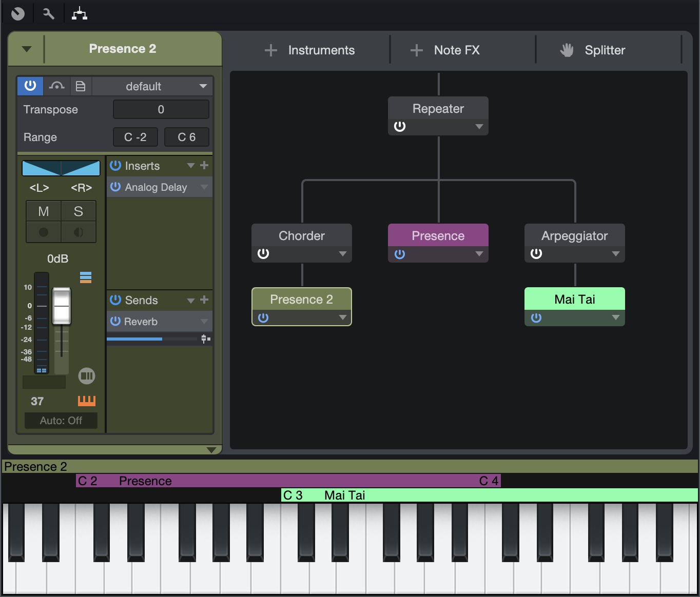Open Analog Delay dropdown arrow
The height and width of the screenshot is (597, 700).
pos(204,187)
